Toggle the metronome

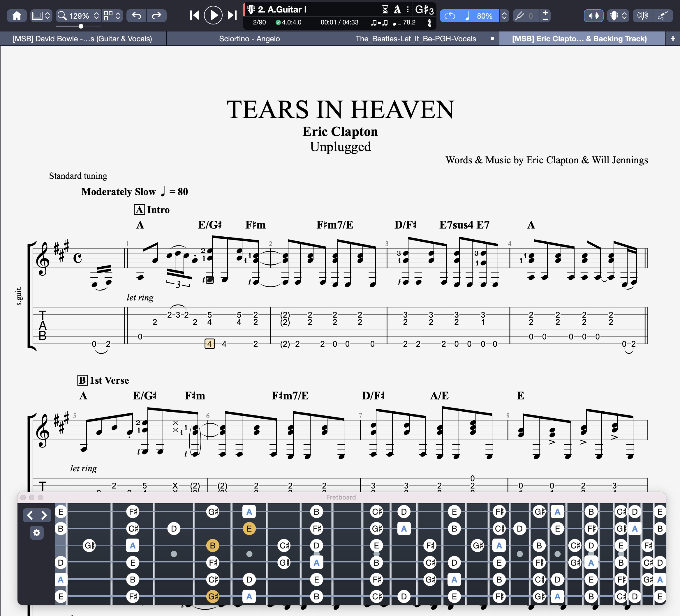tap(397, 9)
